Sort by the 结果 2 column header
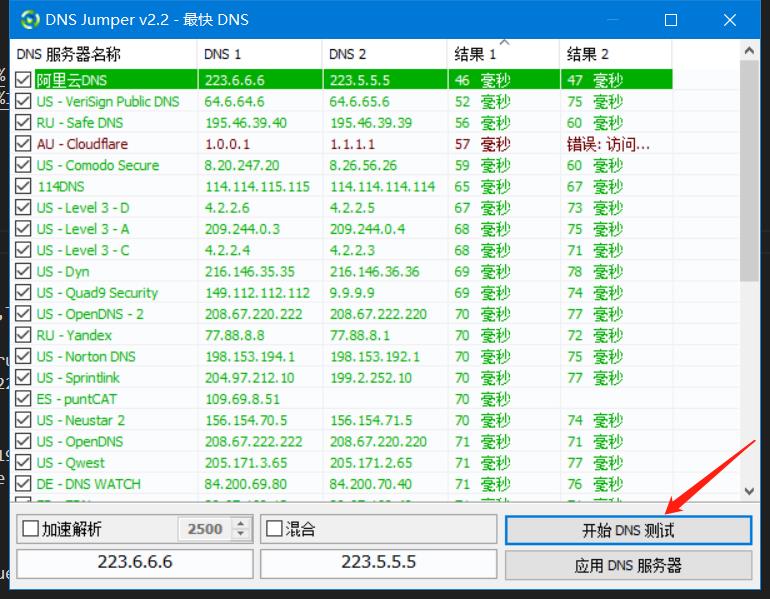Viewport: 770px width, 599px height. pyautogui.click(x=614, y=54)
